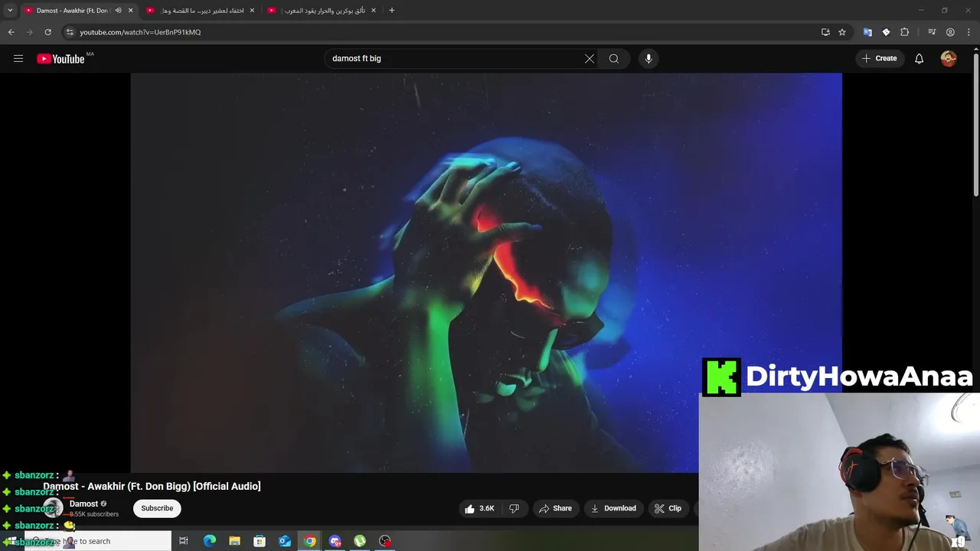Open Chrome media controls icon
The height and width of the screenshot is (551, 980).
(x=932, y=32)
